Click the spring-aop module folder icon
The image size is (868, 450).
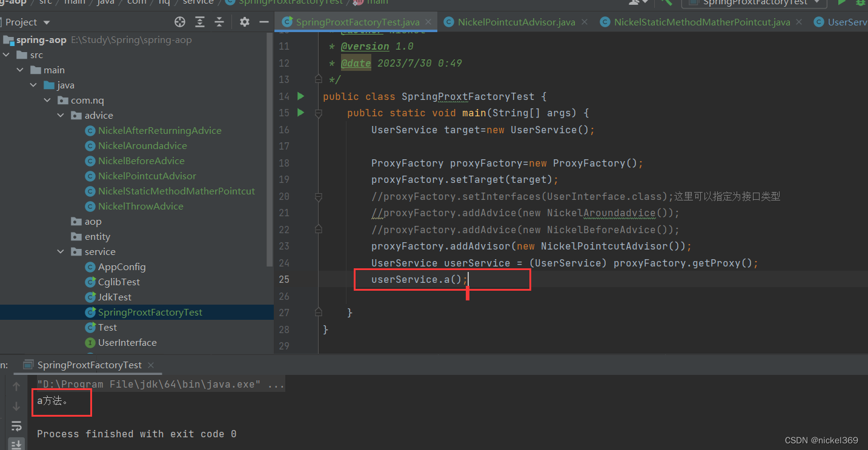[x=8, y=40]
